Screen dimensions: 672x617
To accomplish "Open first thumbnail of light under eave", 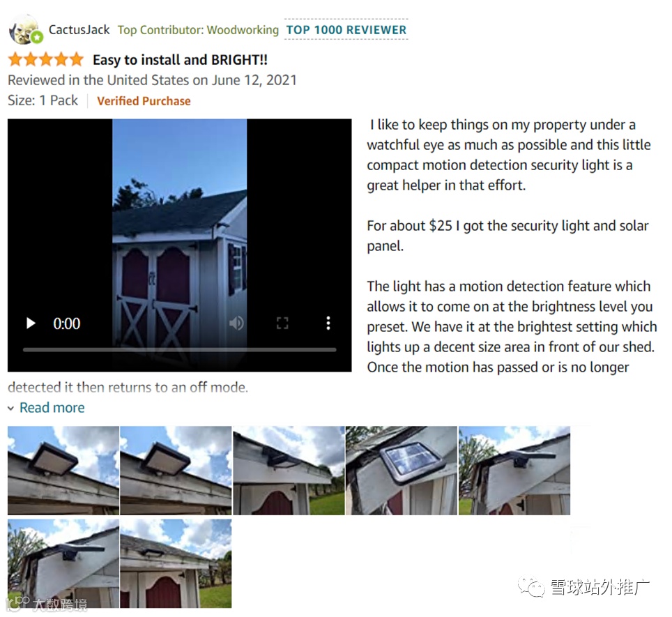I will pyautogui.click(x=63, y=471).
